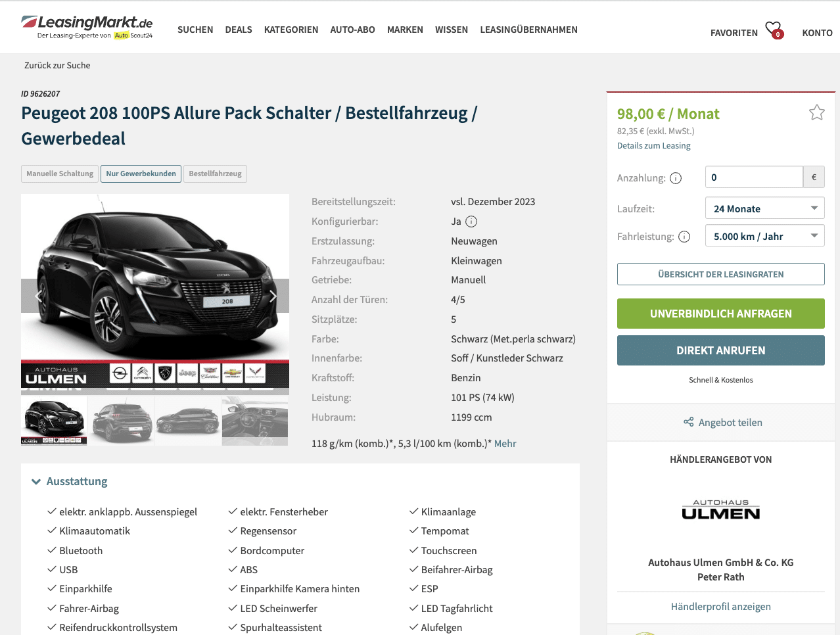840x635 pixels.
Task: Click the ID 9626207 text
Action: point(40,94)
